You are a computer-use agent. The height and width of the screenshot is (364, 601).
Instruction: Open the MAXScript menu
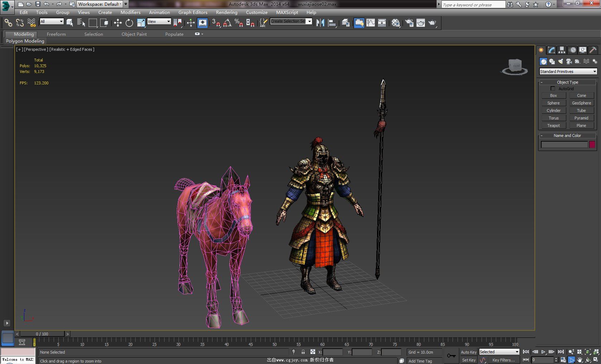pyautogui.click(x=287, y=12)
